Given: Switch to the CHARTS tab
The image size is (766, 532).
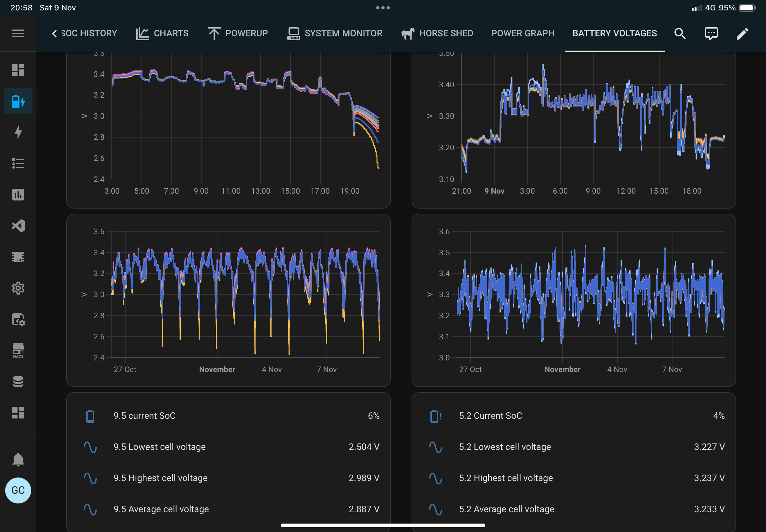Looking at the screenshot, I should tap(162, 33).
